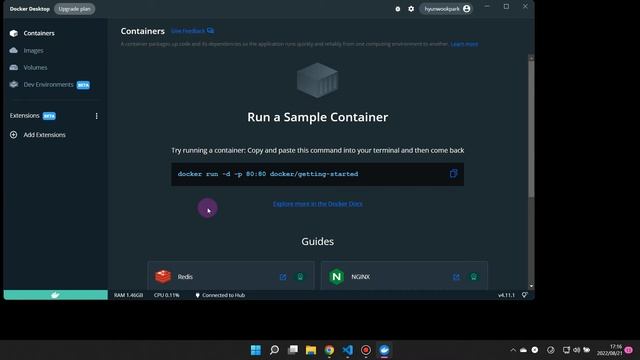Screen dimensions: 640x360
Task: Click the notification icon beside version number
Action: pyautogui.click(x=524, y=295)
